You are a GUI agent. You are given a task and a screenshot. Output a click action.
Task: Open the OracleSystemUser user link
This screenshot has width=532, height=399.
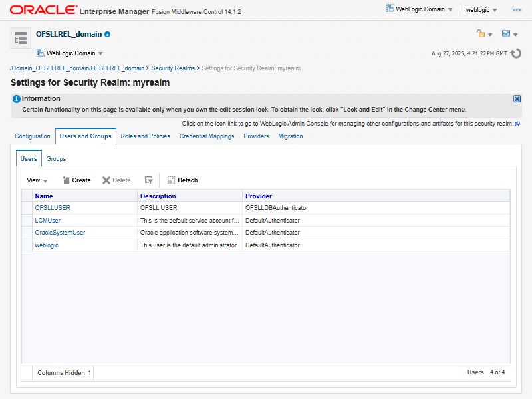click(x=60, y=233)
